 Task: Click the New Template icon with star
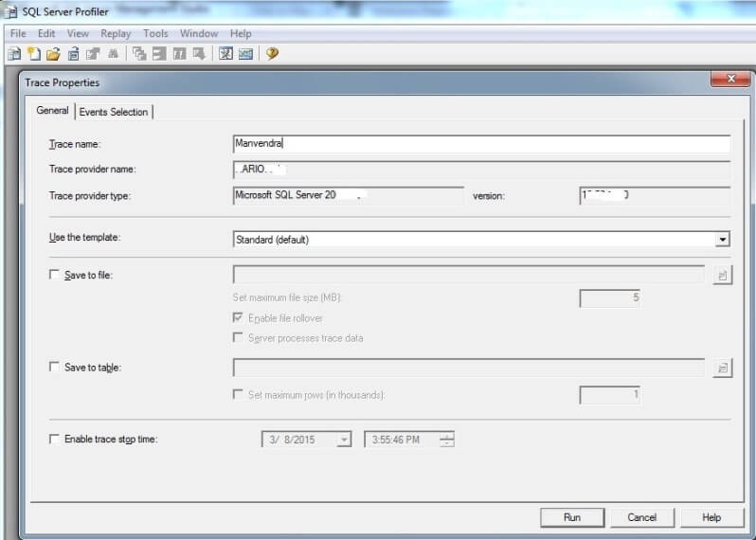point(34,53)
